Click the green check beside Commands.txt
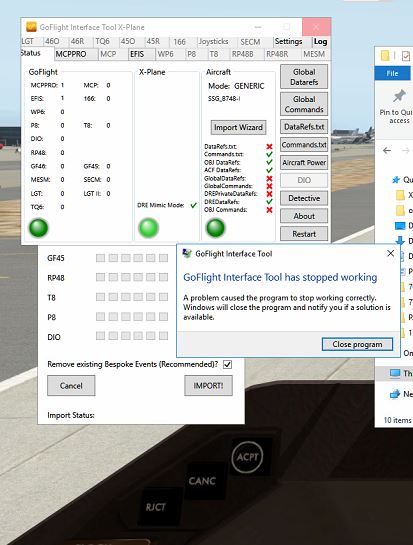Screen dimensions: 413x545 (x=269, y=154)
